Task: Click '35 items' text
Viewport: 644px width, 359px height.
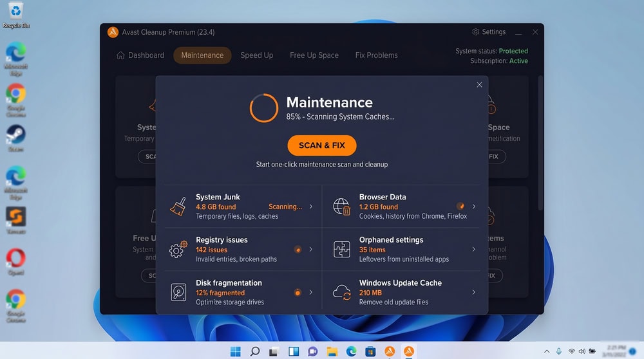Action: coord(372,250)
